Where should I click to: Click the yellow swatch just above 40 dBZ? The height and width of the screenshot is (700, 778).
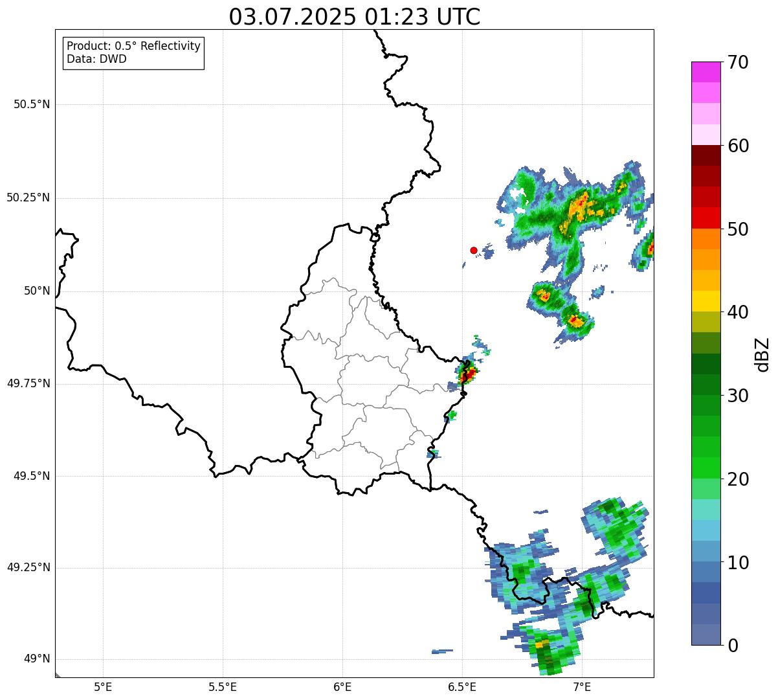point(706,302)
